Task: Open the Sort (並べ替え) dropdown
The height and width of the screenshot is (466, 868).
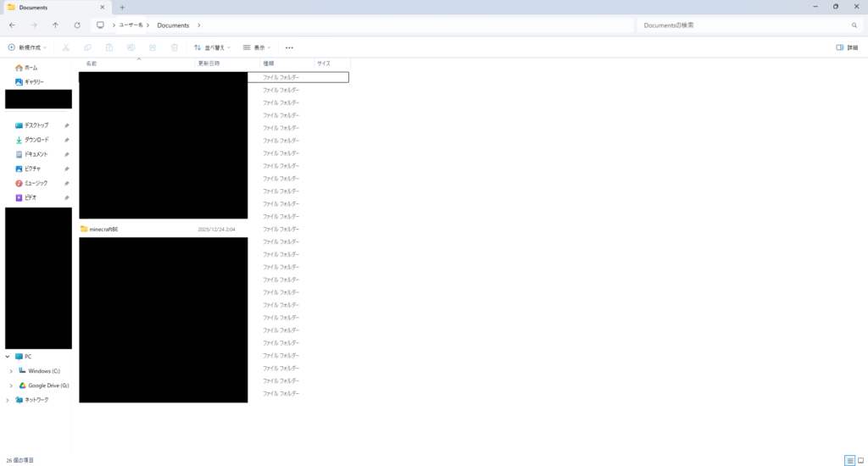Action: 212,47
